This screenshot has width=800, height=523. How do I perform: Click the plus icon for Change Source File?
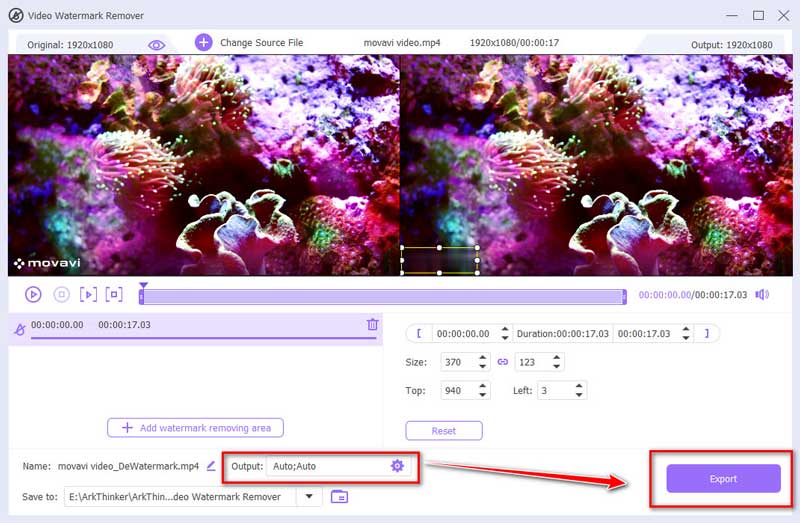pyautogui.click(x=204, y=42)
